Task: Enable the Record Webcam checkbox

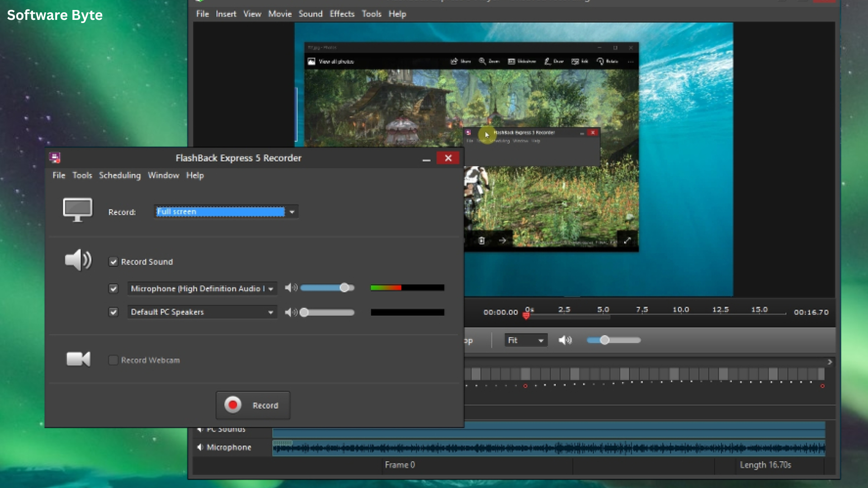Action: click(113, 360)
